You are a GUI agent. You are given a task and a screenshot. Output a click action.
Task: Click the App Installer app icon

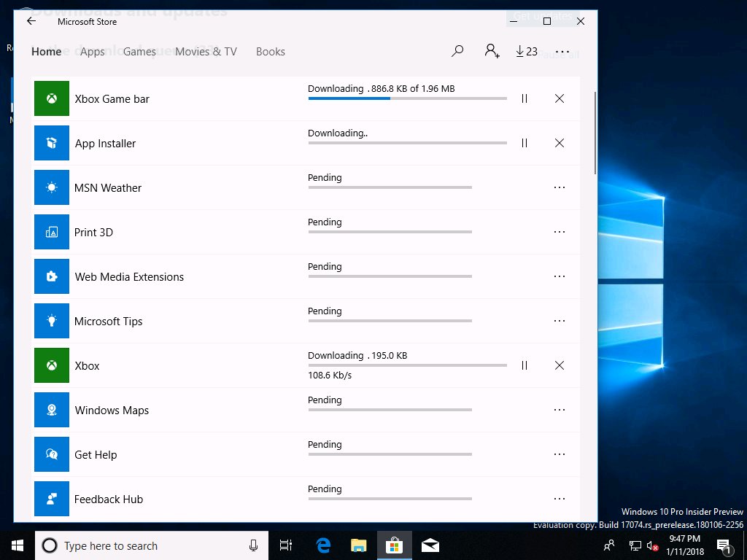click(52, 143)
